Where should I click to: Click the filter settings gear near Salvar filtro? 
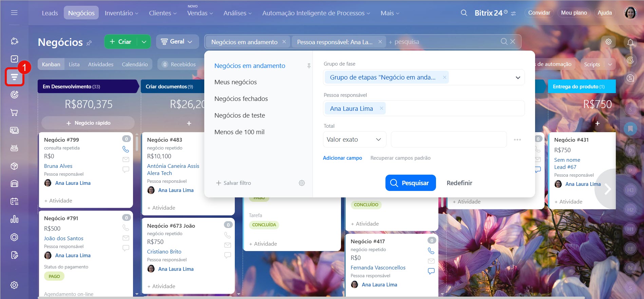[x=302, y=183]
